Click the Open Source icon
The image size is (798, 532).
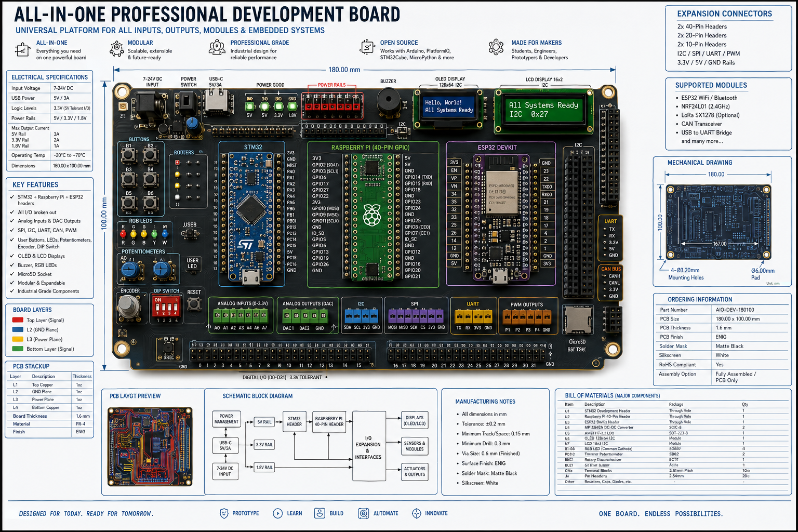[367, 47]
